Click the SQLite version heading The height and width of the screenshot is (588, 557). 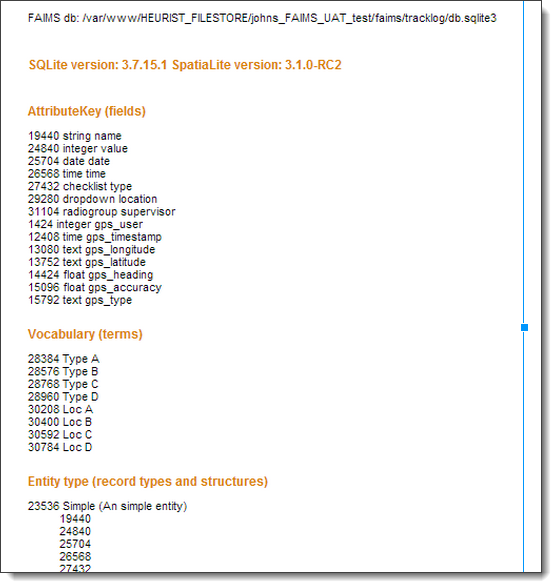tap(185, 65)
